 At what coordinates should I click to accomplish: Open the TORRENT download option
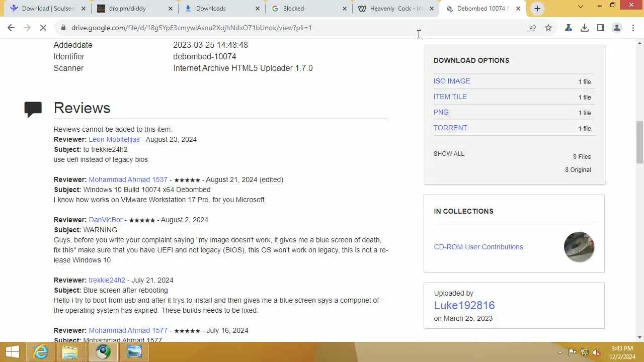click(450, 128)
